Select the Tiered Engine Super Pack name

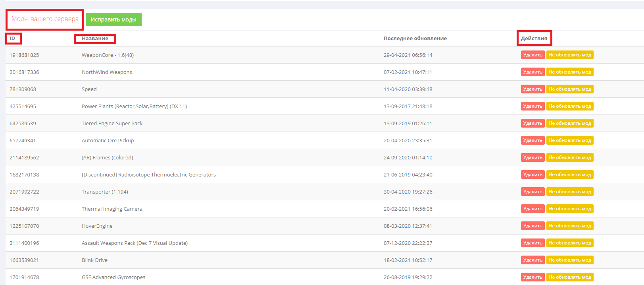[112, 124]
